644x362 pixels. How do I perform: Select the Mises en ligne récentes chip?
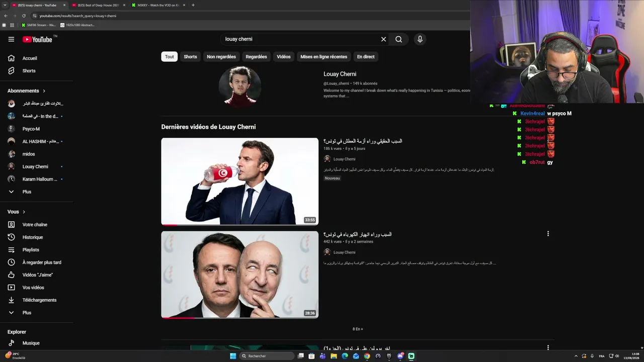click(324, 57)
